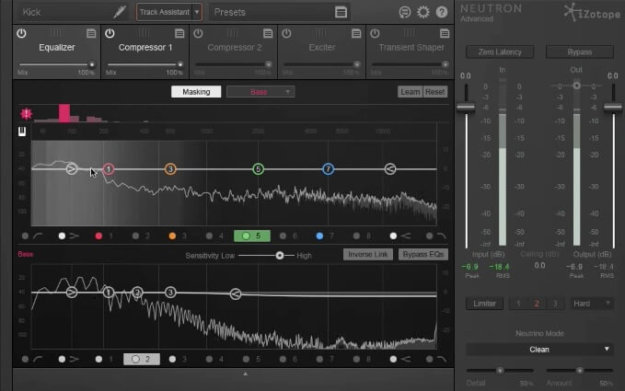
Task: Toggle the piano keyboard frequency display icon
Action: 22,132
